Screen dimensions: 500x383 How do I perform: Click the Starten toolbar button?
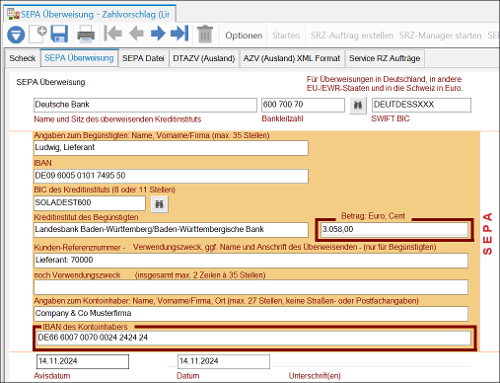(x=286, y=35)
